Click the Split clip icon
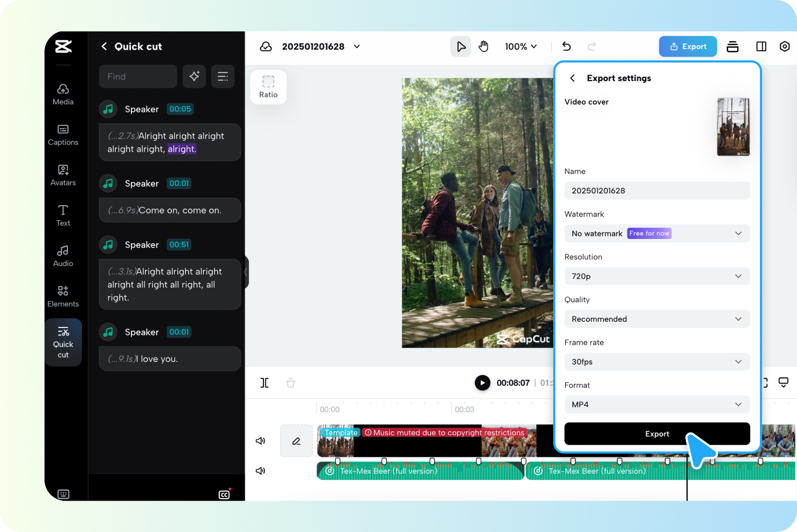797x532 pixels. click(264, 383)
